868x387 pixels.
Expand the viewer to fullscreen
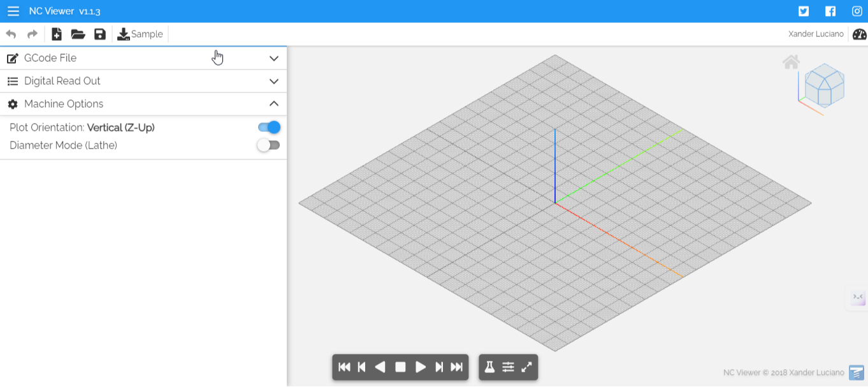(526, 367)
